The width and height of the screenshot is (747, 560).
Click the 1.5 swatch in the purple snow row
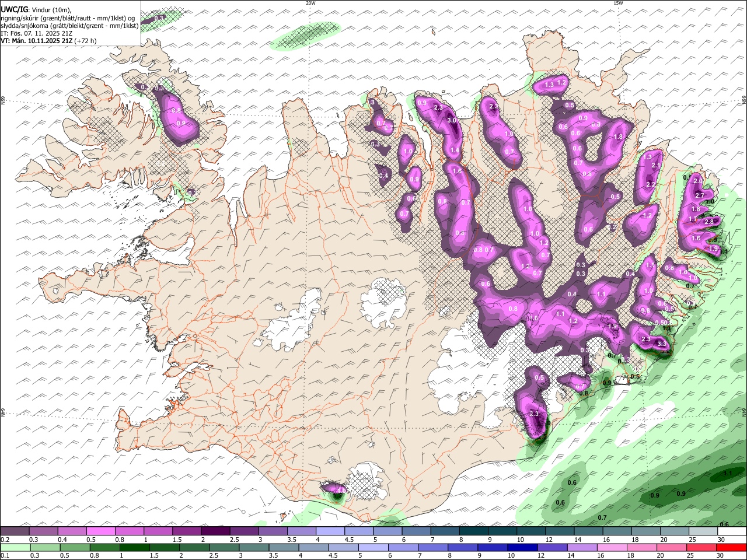tap(187, 531)
